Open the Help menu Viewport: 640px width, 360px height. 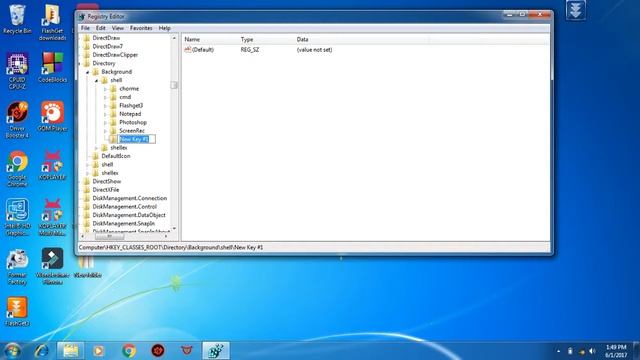tap(164, 28)
